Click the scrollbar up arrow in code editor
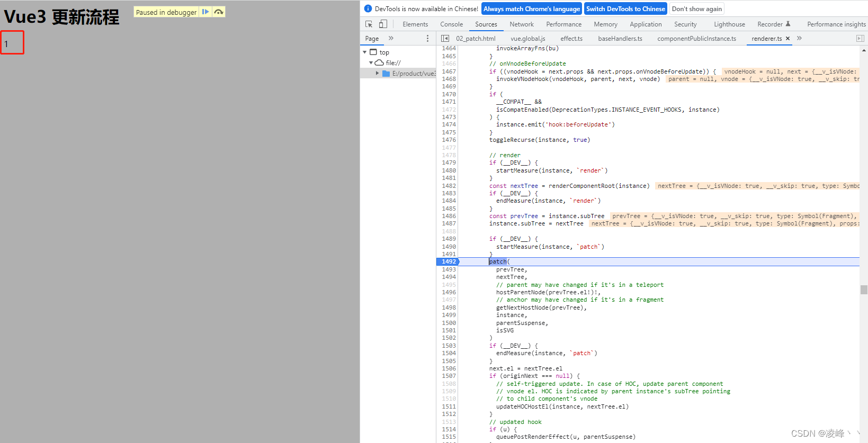Viewport: 868px width, 443px height. pyautogui.click(x=864, y=50)
